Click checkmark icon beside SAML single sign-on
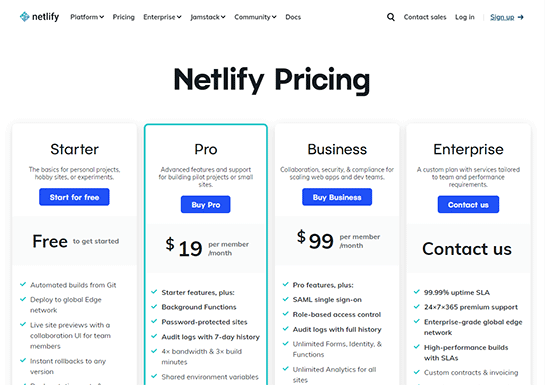The width and height of the screenshot is (545, 385). coord(285,299)
